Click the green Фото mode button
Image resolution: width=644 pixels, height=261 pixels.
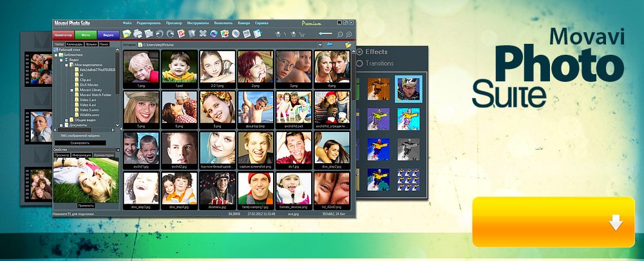[86, 35]
